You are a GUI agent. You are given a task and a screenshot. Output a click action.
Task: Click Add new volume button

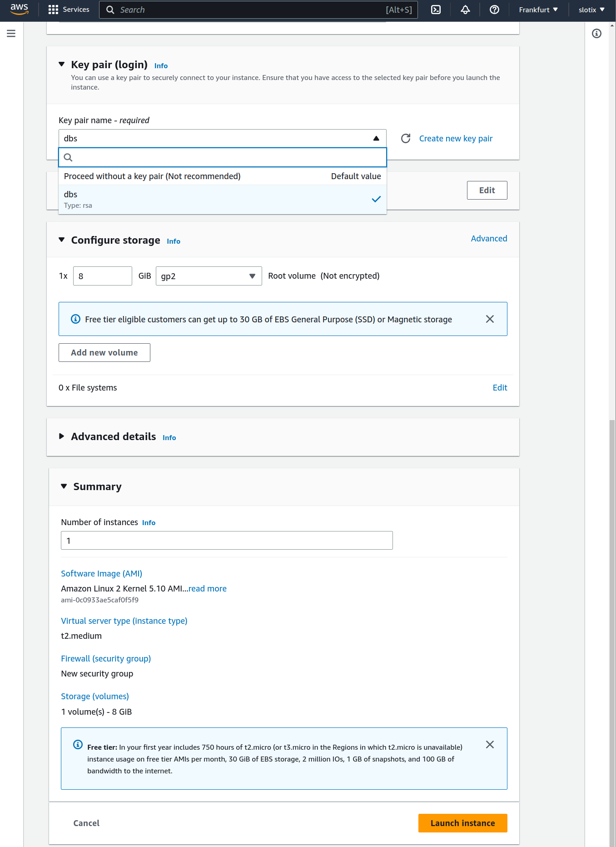click(104, 352)
